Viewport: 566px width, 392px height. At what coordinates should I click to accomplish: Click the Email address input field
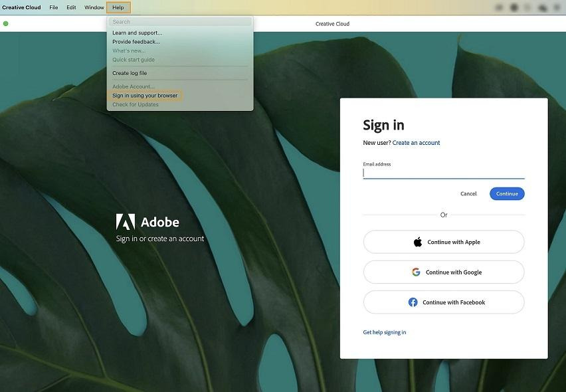coord(444,173)
